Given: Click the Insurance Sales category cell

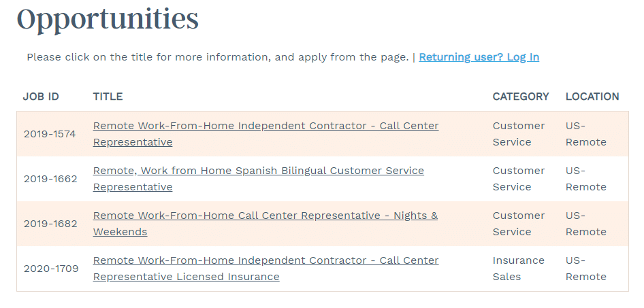Looking at the screenshot, I should (518, 269).
